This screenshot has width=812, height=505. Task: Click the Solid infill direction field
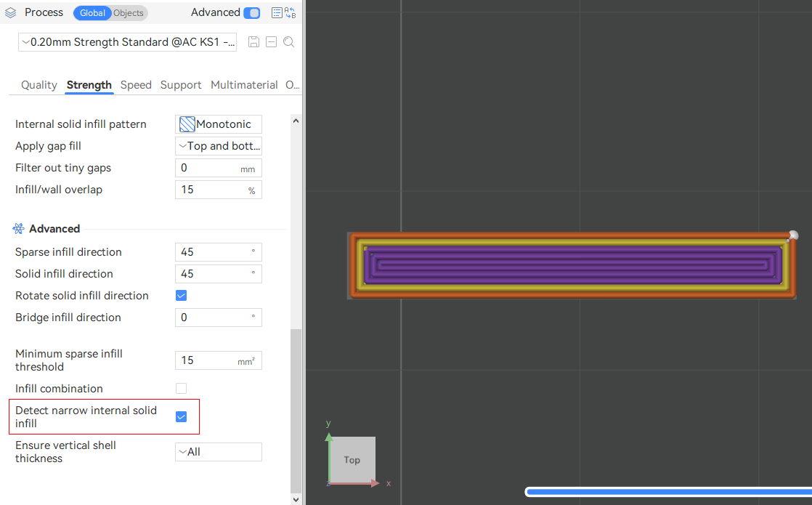(x=219, y=274)
